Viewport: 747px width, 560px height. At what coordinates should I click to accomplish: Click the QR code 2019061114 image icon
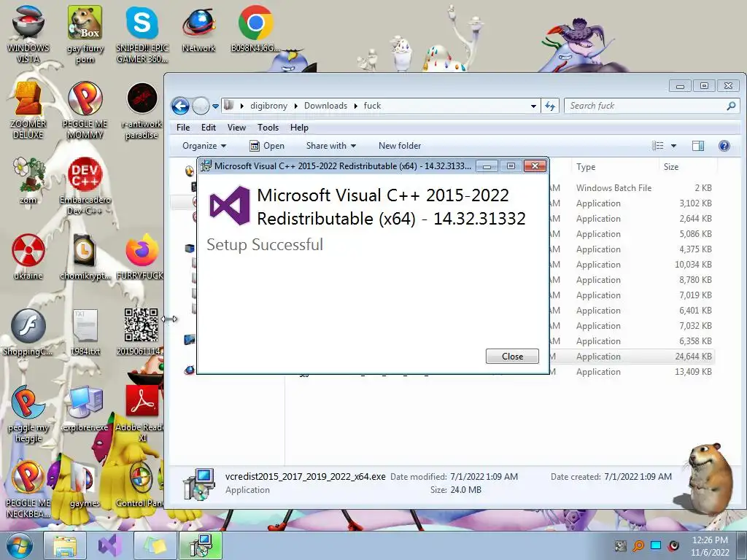(141, 332)
